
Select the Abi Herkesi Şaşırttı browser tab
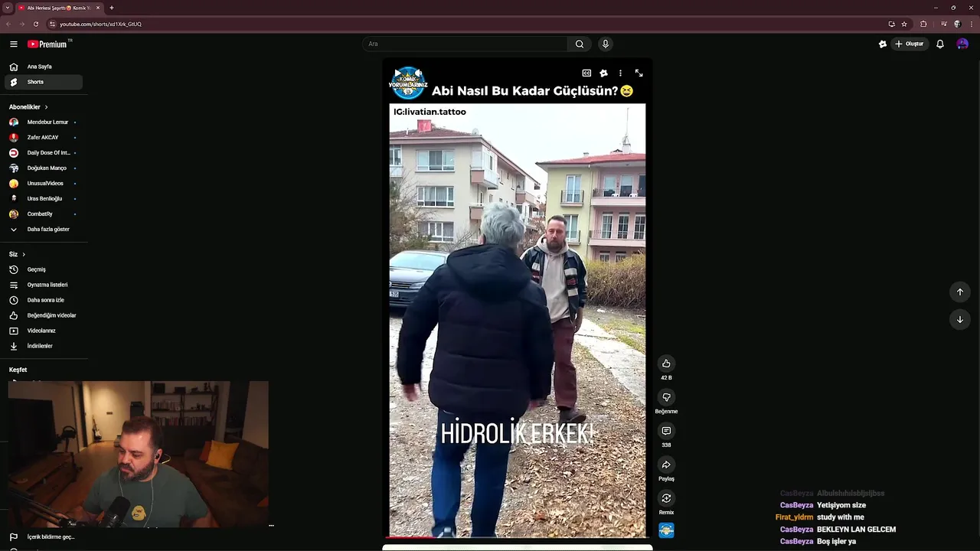(58, 8)
